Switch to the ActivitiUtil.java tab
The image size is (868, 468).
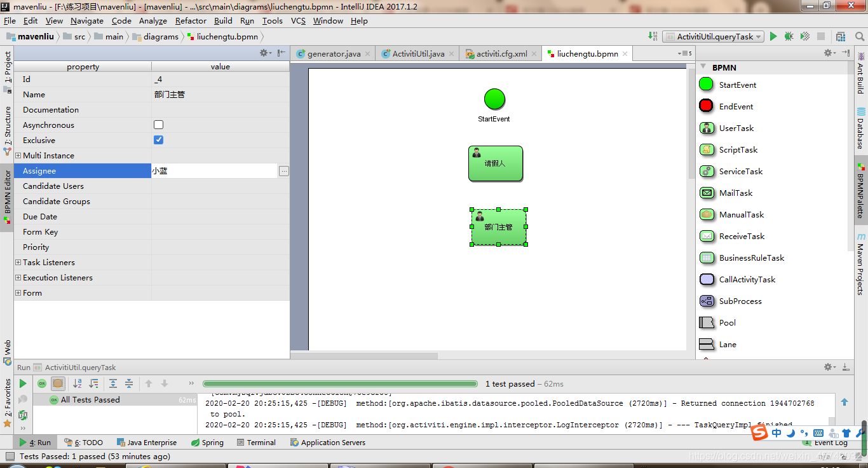pos(417,54)
